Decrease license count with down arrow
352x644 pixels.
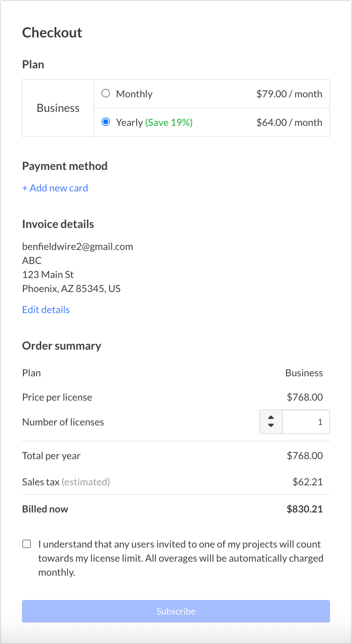click(271, 425)
